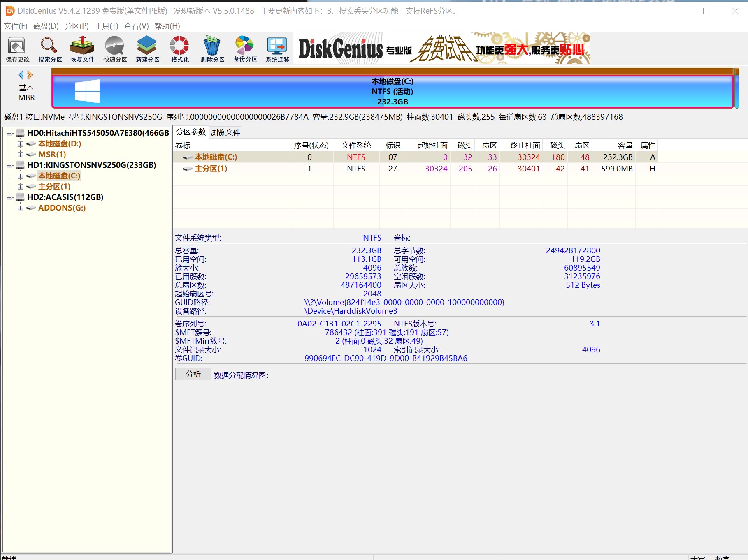Select 本地磁盘(C:) row in partition table
The width and height of the screenshot is (748, 560).
coord(416,157)
